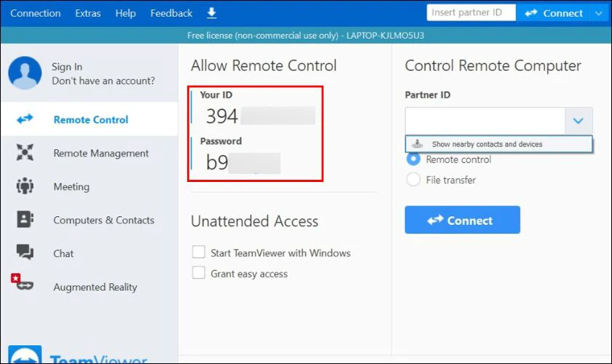Choose the Remote control radio option
The height and width of the screenshot is (364, 612).
pyautogui.click(x=413, y=159)
